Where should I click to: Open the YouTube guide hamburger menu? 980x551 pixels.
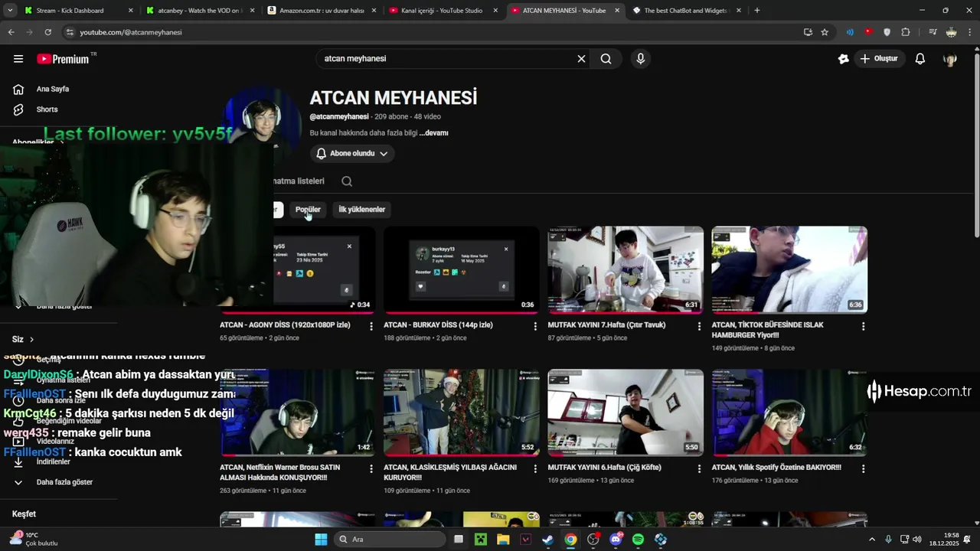(18, 59)
